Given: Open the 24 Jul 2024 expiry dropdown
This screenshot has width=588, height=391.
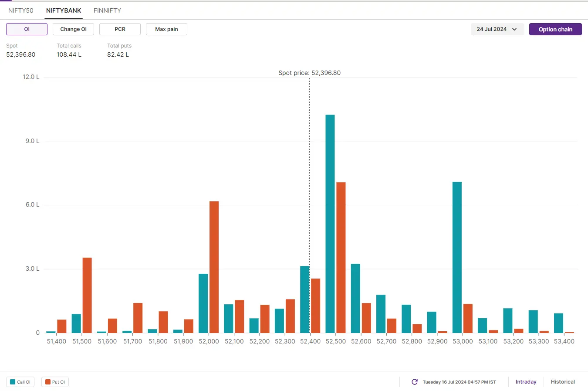Looking at the screenshot, I should pos(497,29).
